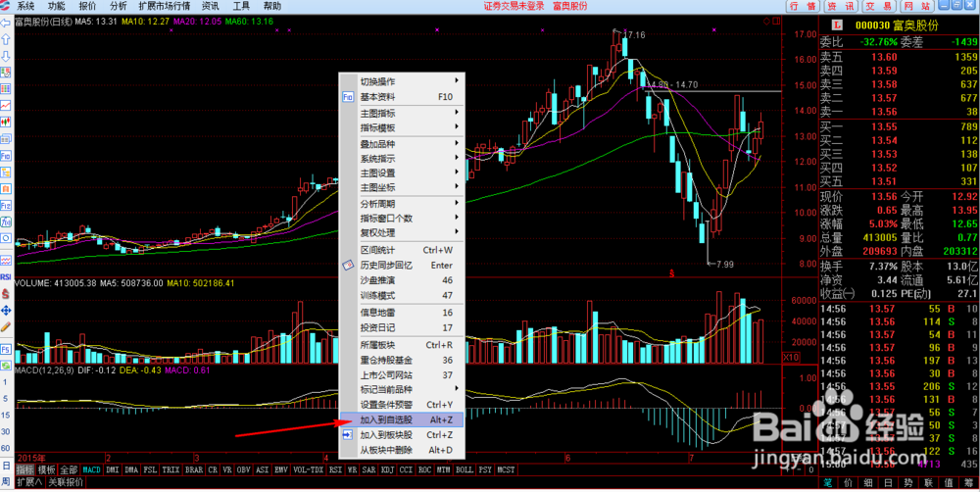This screenshot has width=980, height=492.
Task: Choose 加入到自选股 in context menu
Action: [403, 419]
